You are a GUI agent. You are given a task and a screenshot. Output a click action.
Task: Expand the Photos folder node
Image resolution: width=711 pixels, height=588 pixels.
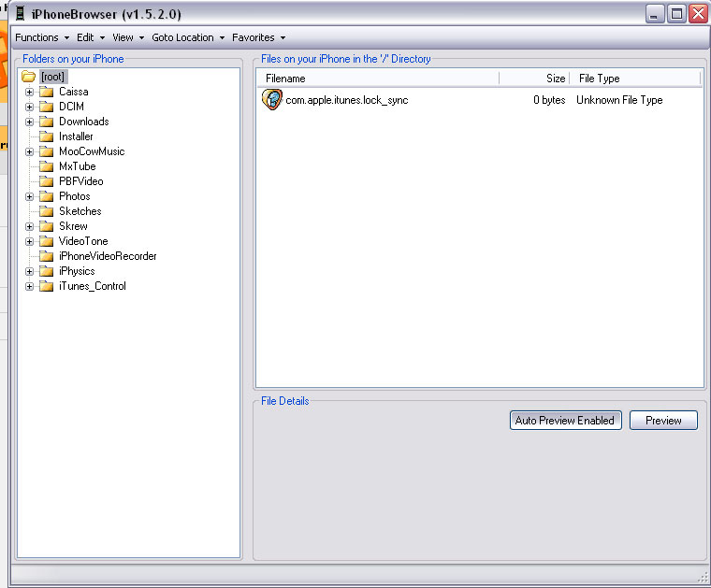(x=30, y=196)
